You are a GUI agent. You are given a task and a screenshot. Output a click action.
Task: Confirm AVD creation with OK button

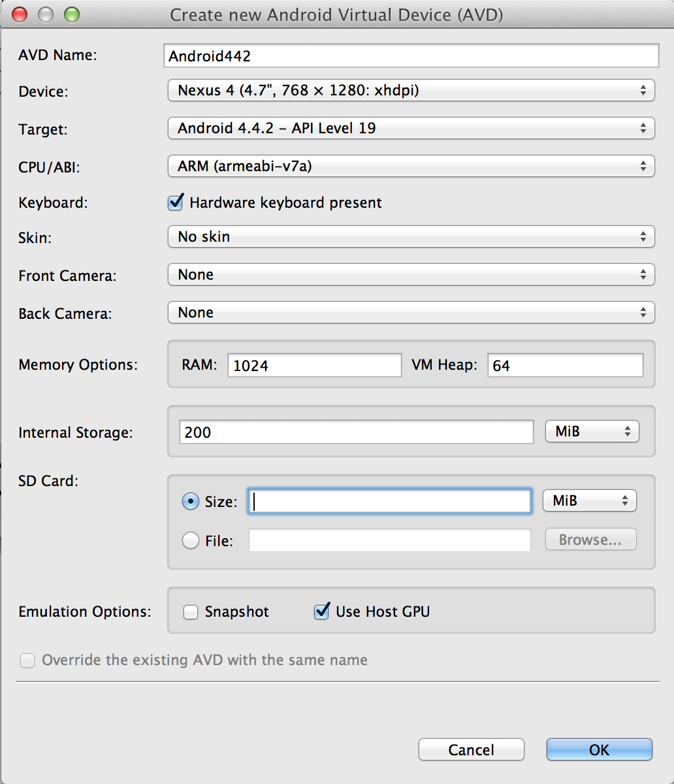(x=599, y=749)
